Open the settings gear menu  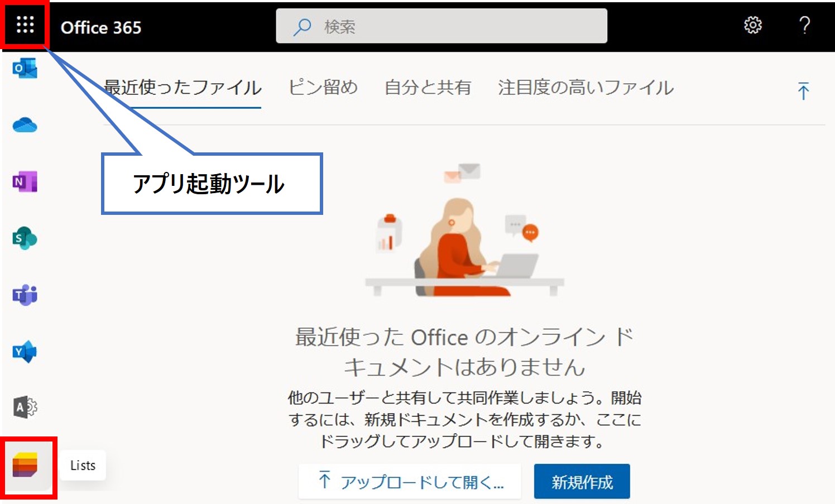pyautogui.click(x=752, y=25)
